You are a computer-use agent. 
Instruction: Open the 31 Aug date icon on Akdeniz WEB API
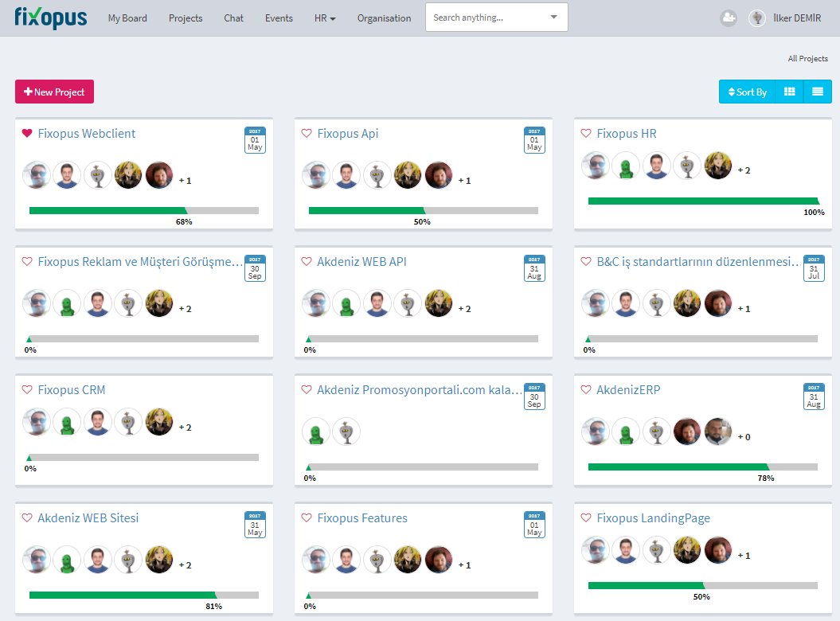click(534, 268)
